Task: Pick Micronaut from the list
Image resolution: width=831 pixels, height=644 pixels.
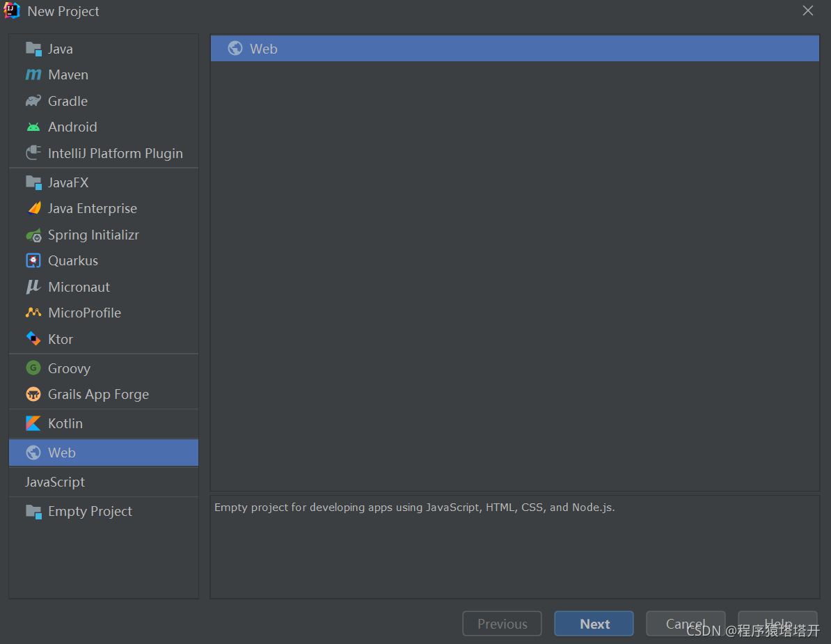Action: click(103, 287)
